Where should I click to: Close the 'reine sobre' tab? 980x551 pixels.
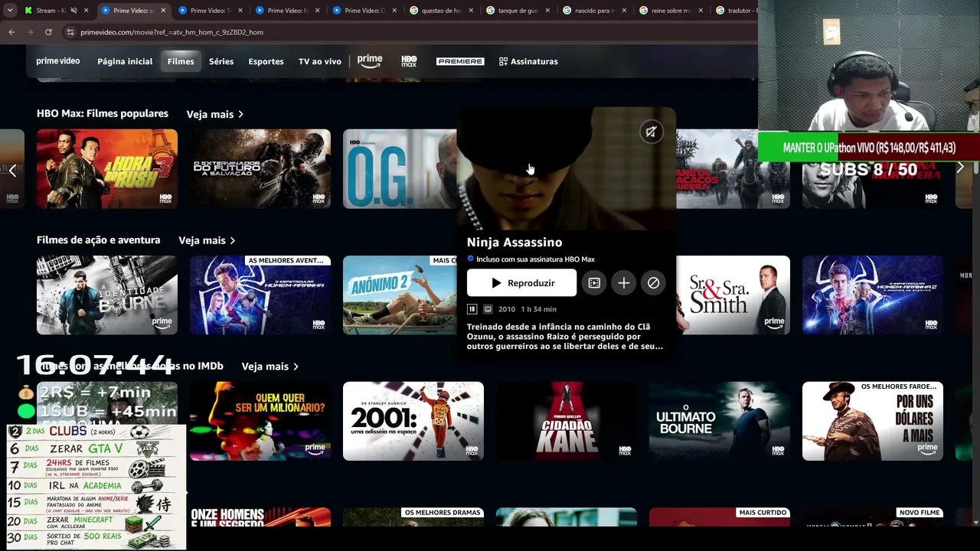point(701,11)
